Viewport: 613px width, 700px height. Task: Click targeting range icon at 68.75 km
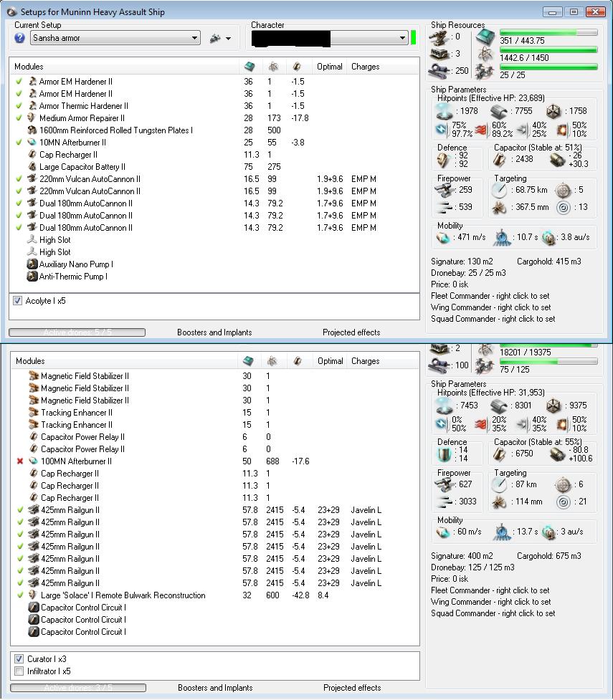tap(500, 190)
